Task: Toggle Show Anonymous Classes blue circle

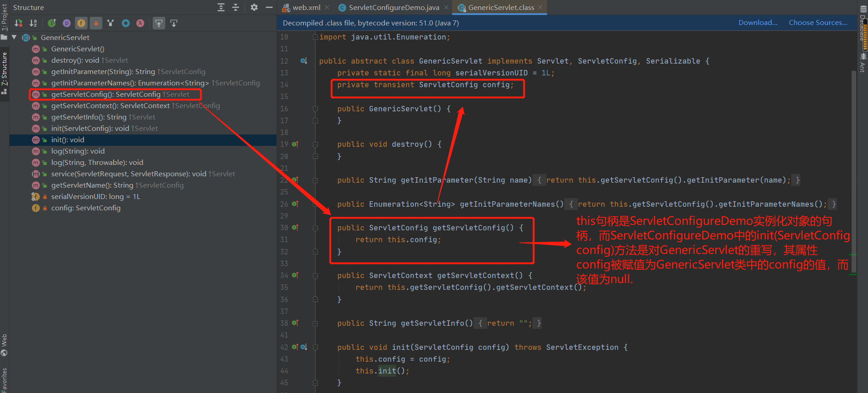Action: point(126,23)
